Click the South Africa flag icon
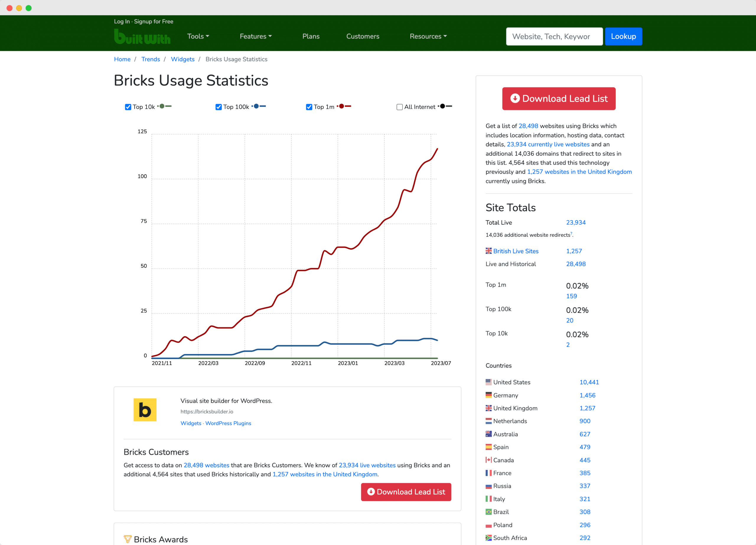This screenshot has width=756, height=545. [x=488, y=538]
